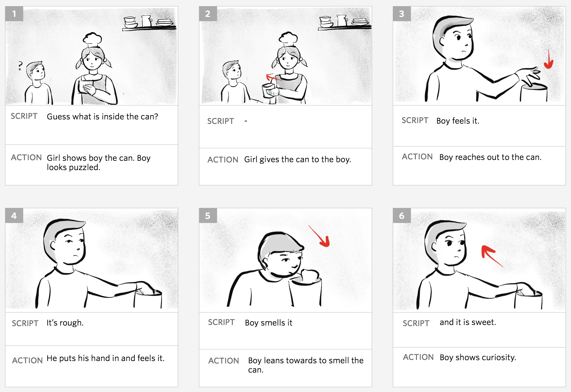Click the number 2 frame badge
The width and height of the screenshot is (571, 392).
[x=208, y=14]
